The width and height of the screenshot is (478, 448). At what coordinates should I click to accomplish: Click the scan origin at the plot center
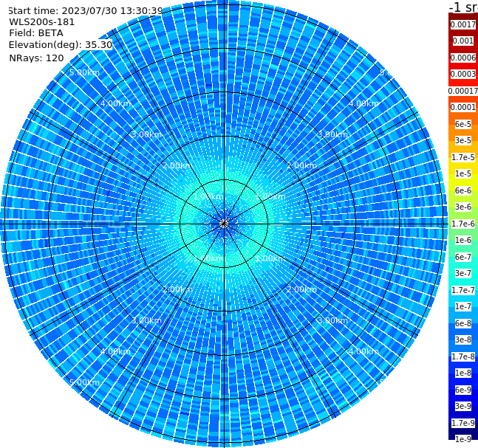(224, 224)
